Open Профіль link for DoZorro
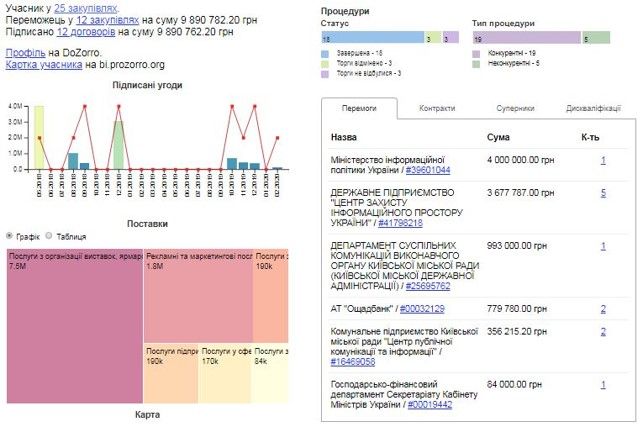Screen dimensions: 643x427 [24, 52]
